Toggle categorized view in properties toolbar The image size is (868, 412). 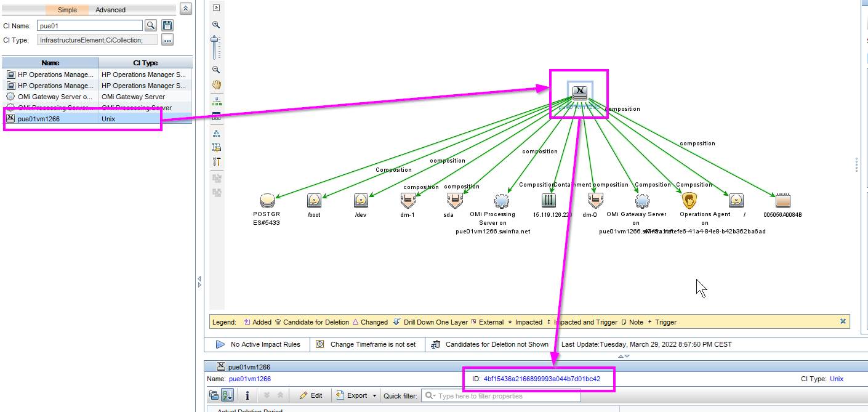click(x=214, y=395)
